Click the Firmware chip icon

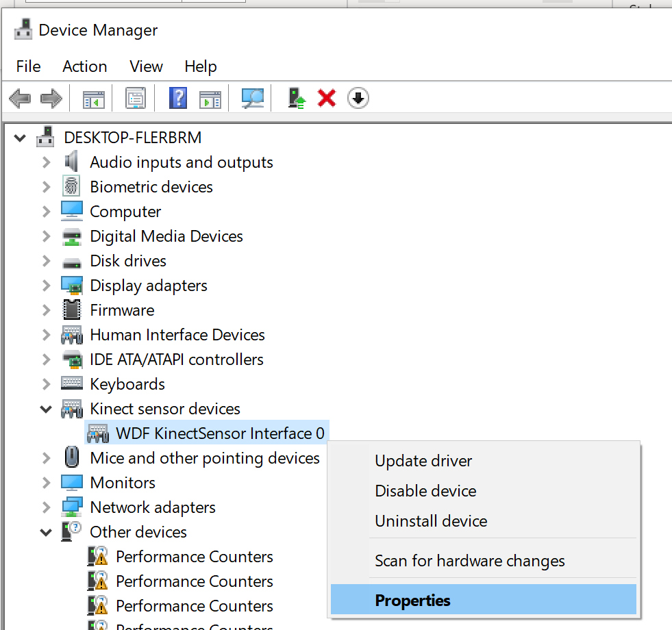[x=71, y=310]
